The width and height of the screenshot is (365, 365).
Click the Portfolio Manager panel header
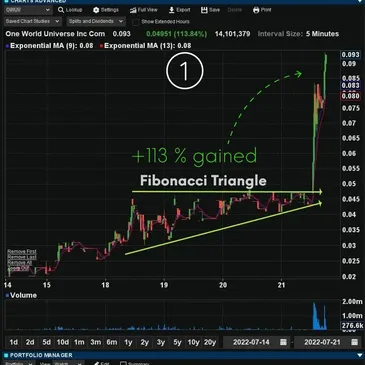coord(182,355)
